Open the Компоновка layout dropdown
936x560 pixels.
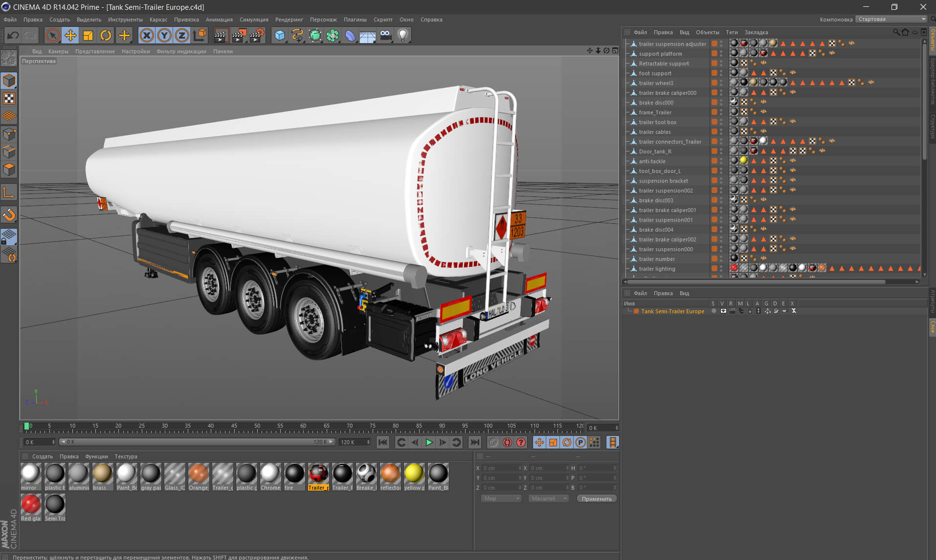(891, 19)
